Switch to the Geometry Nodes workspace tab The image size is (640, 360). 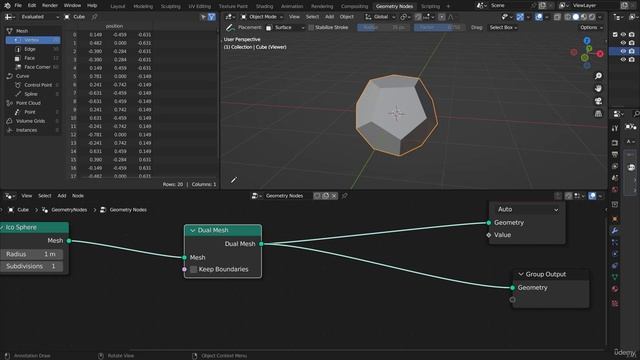(x=394, y=6)
